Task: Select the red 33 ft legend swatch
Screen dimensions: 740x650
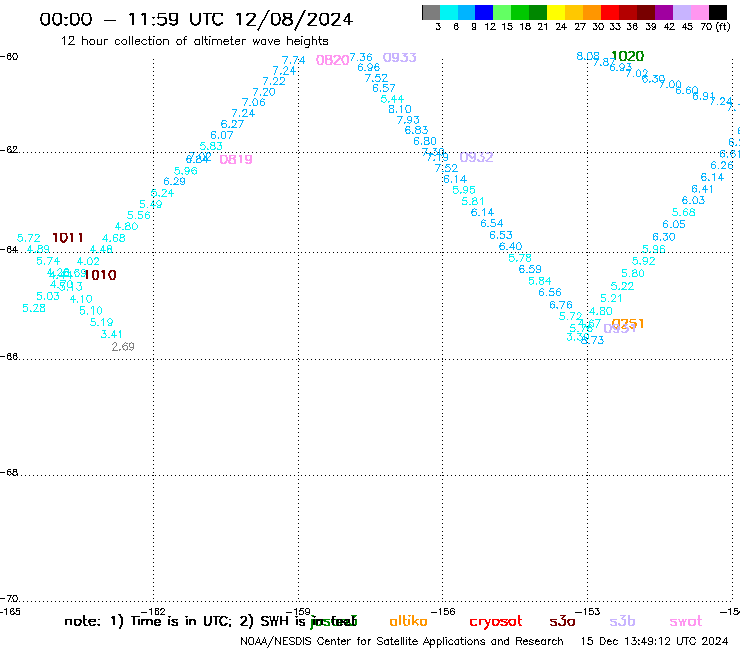Action: click(610, 12)
